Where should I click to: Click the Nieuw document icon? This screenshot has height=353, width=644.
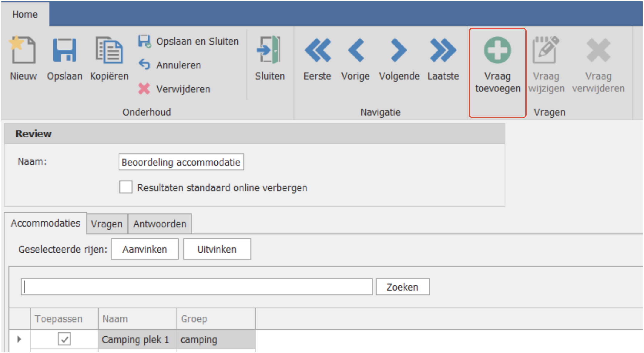click(x=23, y=50)
